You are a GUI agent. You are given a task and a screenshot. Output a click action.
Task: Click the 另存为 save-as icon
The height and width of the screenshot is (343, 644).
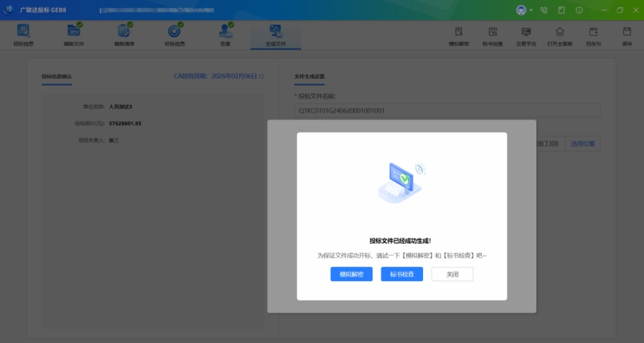(594, 35)
